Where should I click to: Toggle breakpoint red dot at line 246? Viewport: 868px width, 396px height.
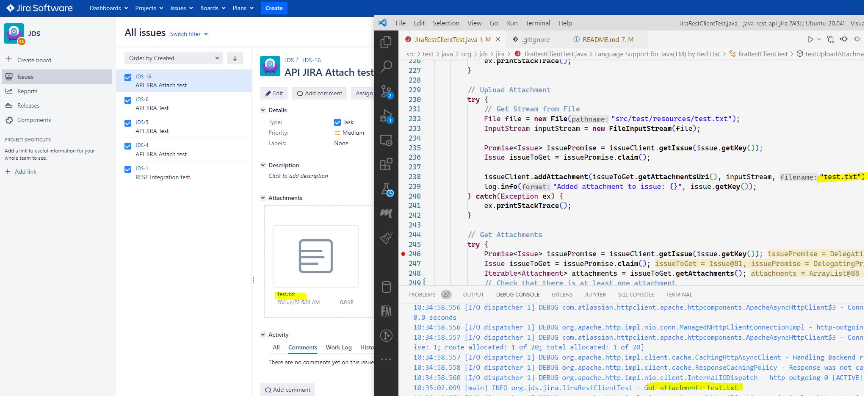coord(403,254)
